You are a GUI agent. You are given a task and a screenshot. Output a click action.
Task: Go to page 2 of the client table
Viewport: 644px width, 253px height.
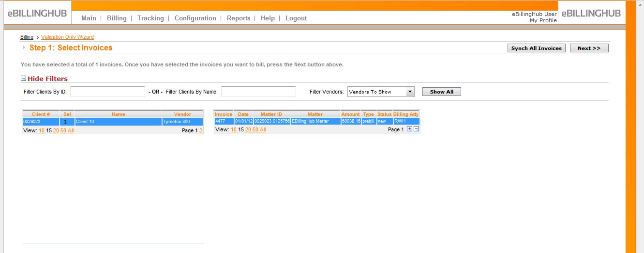point(201,131)
